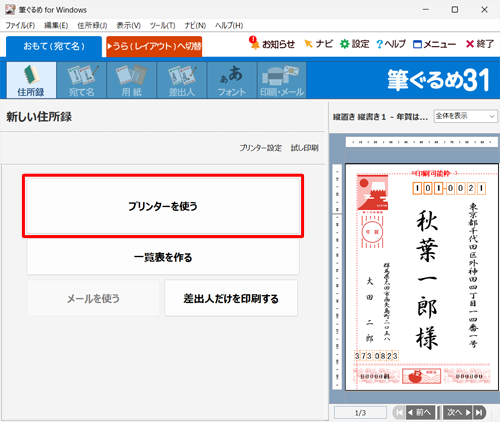Image resolution: width=500 pixels, height=422 pixels.
Task: Open the ナビ(N) menu
Action: click(x=195, y=25)
